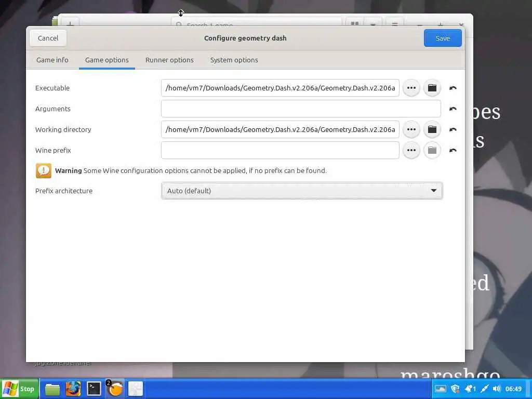532x399 pixels.
Task: Reset the Arguments field with the undo arrow
Action: (x=453, y=109)
